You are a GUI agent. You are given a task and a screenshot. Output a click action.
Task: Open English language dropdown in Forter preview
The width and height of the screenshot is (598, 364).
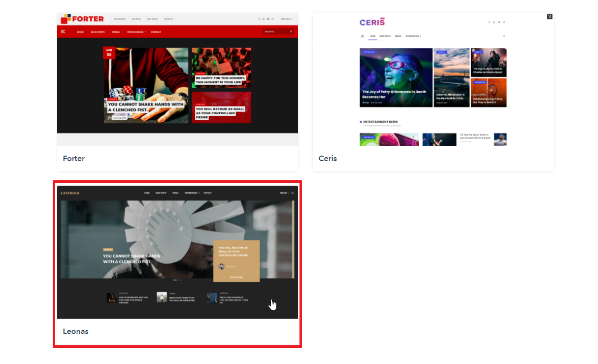(287, 19)
